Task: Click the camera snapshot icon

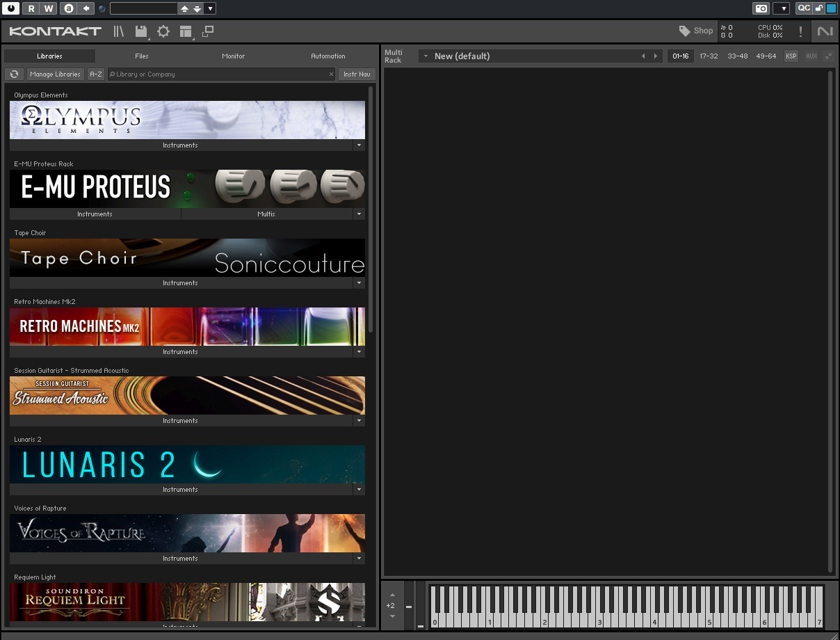Action: point(761,8)
